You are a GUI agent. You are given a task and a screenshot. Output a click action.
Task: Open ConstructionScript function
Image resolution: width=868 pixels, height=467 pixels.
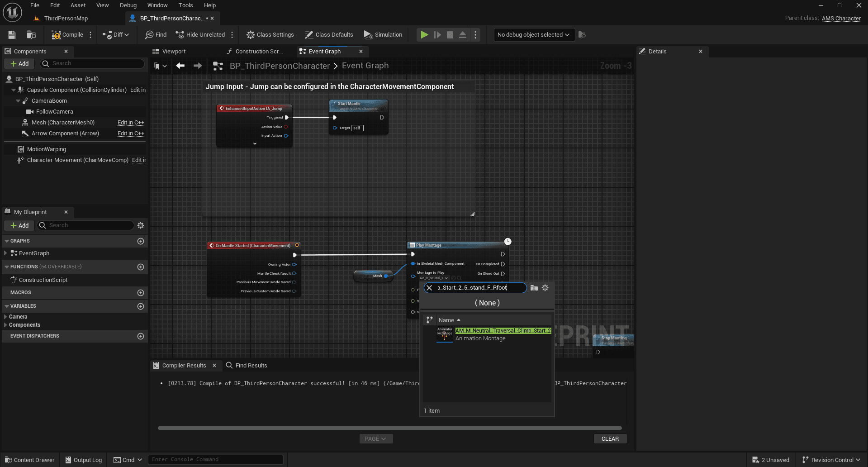[43, 280]
